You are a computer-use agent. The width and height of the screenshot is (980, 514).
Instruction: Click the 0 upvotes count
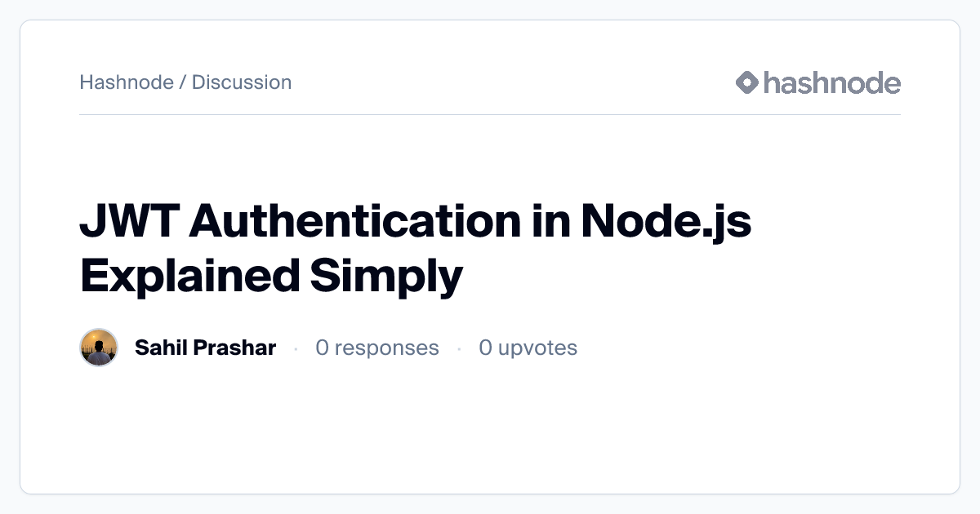point(528,348)
